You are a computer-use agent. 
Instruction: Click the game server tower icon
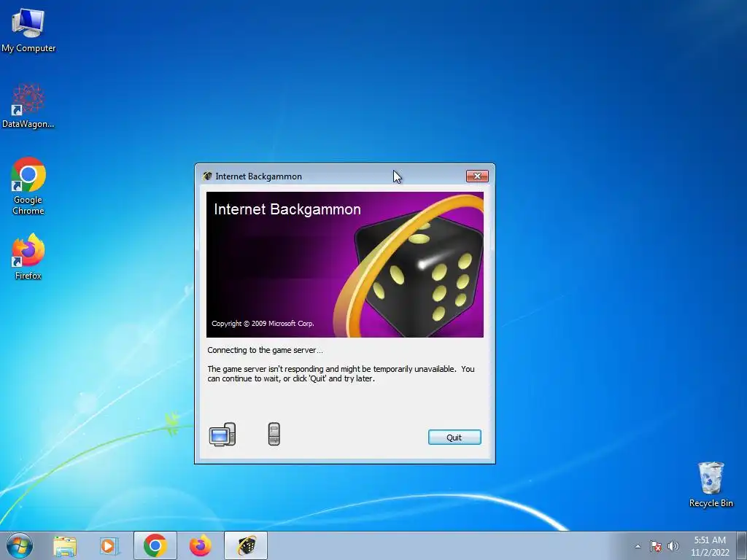[x=274, y=434]
